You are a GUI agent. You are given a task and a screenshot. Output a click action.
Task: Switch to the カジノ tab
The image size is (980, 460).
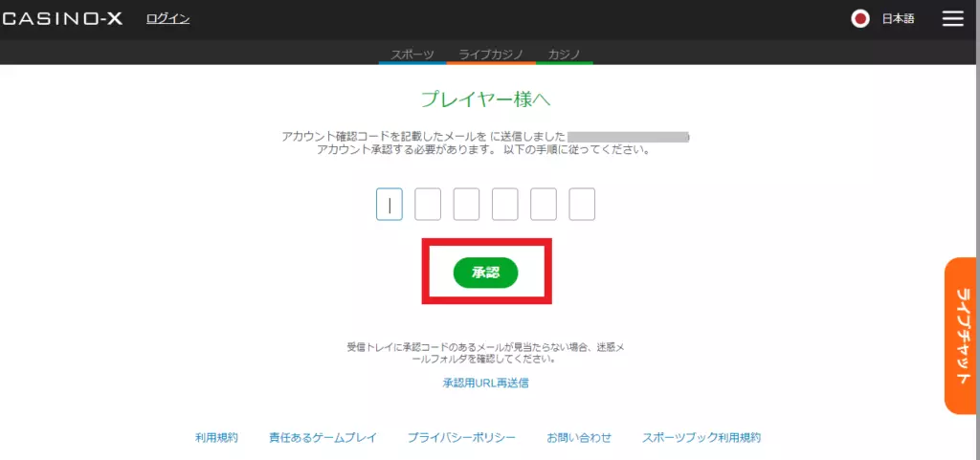click(565, 55)
